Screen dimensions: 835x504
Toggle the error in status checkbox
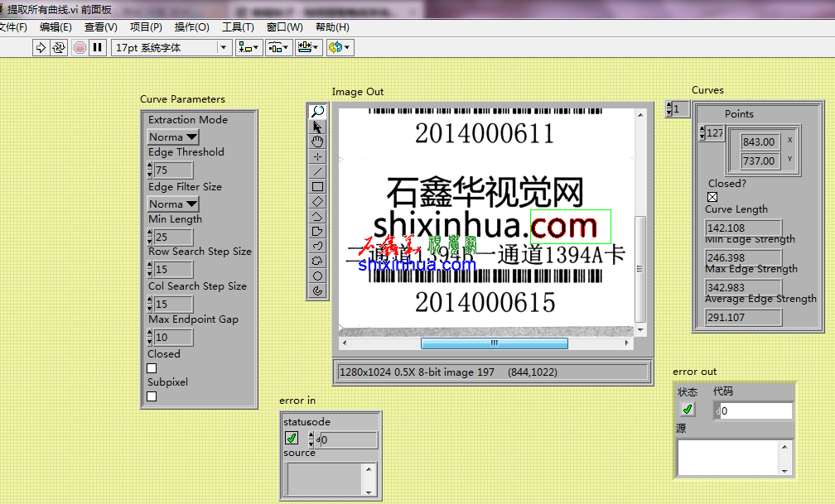pos(292,439)
